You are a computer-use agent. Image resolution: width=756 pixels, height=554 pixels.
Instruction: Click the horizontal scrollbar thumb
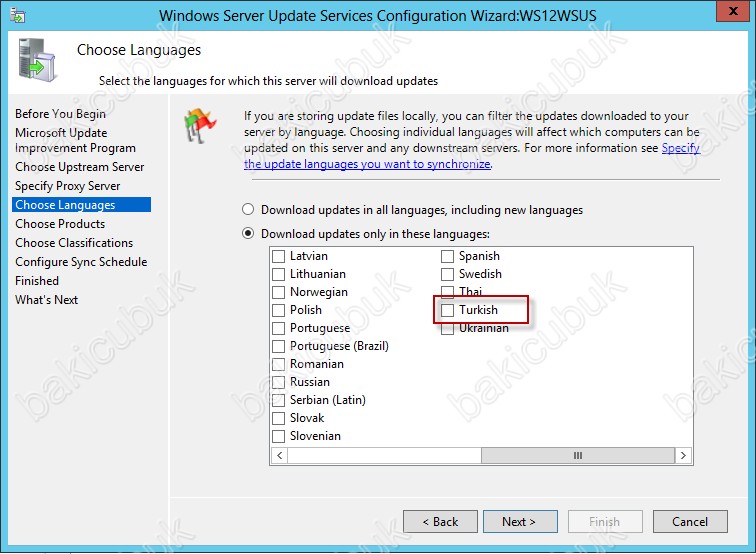578,455
